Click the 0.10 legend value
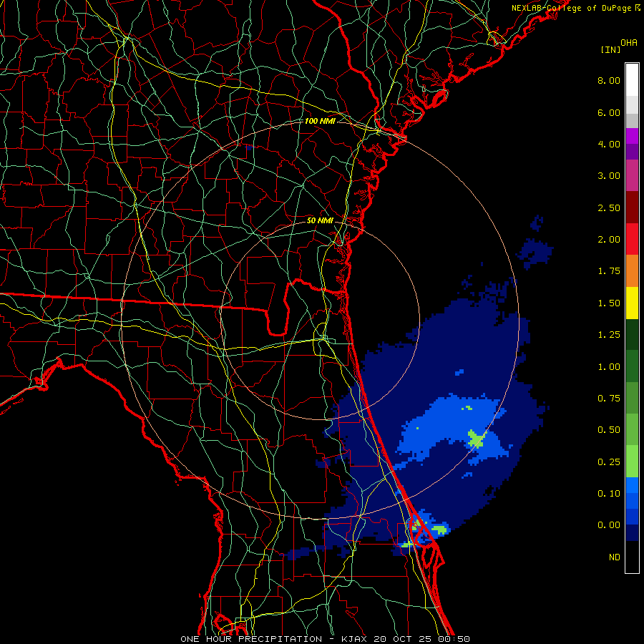 tap(609, 494)
